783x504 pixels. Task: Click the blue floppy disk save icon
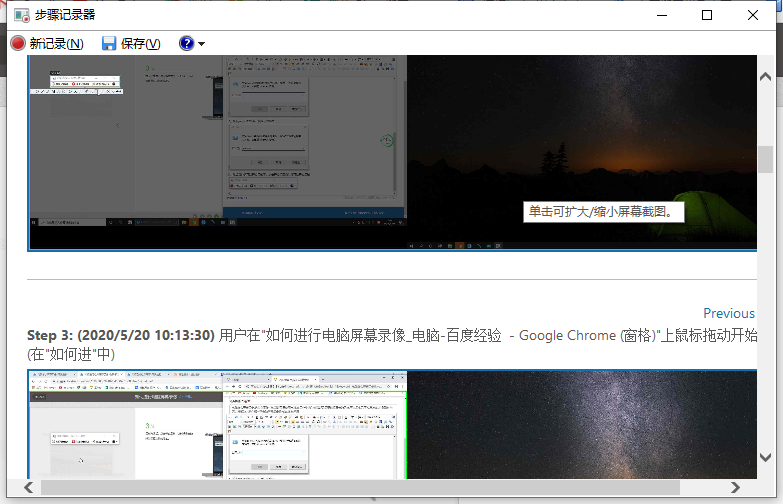[x=109, y=43]
